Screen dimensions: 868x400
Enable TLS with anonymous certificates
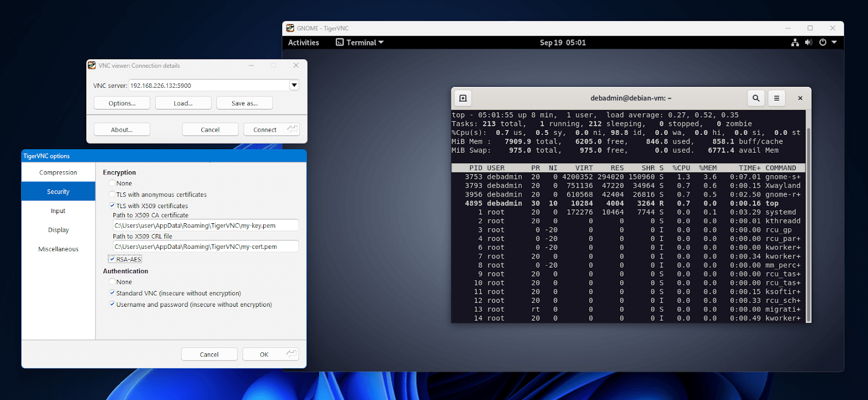112,195
